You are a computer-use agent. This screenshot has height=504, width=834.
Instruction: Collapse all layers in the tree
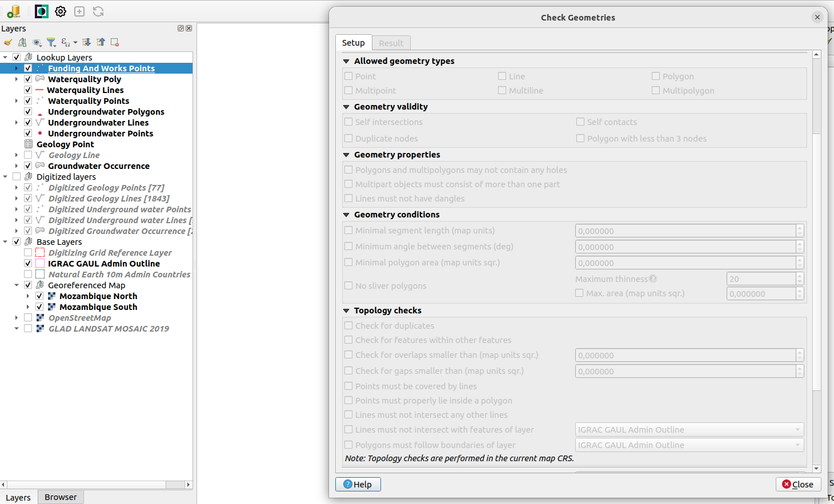click(x=101, y=42)
